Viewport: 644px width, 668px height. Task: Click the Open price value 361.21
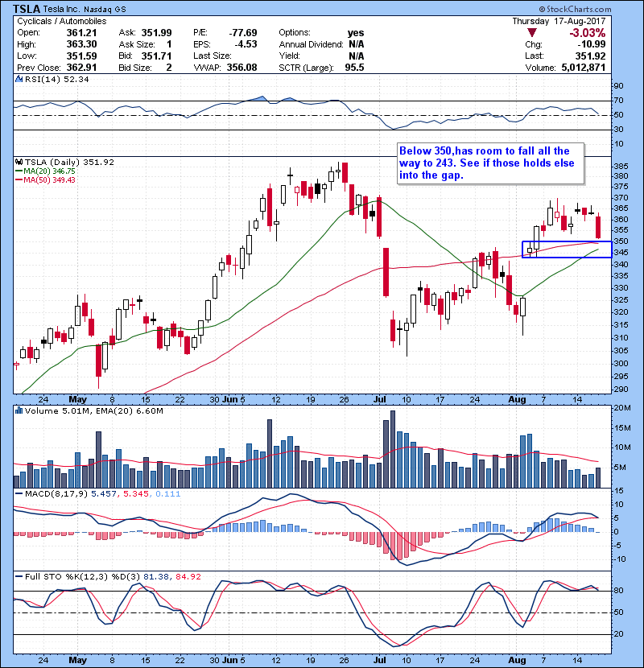click(x=81, y=33)
